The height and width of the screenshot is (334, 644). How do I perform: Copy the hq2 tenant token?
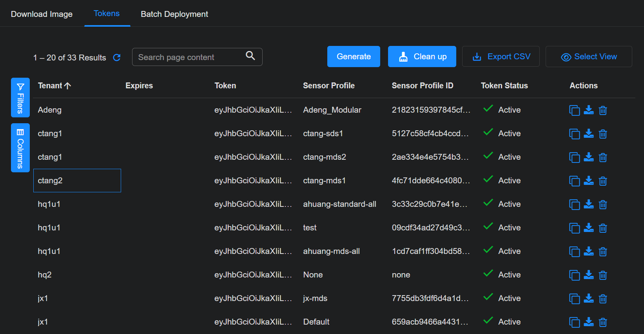point(574,275)
